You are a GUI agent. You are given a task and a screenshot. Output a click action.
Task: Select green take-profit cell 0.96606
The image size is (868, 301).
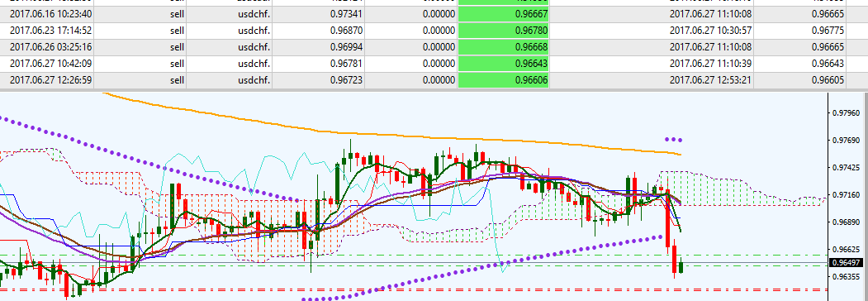(503, 81)
